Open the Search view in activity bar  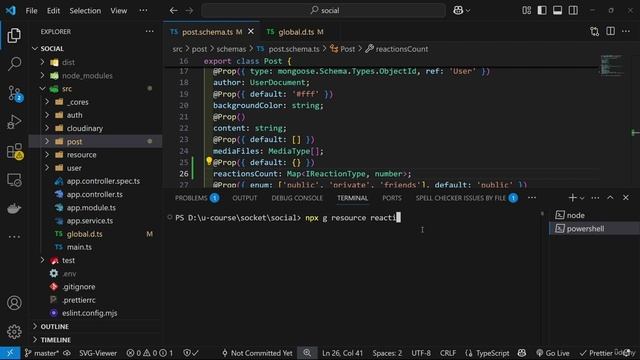pos(14,64)
